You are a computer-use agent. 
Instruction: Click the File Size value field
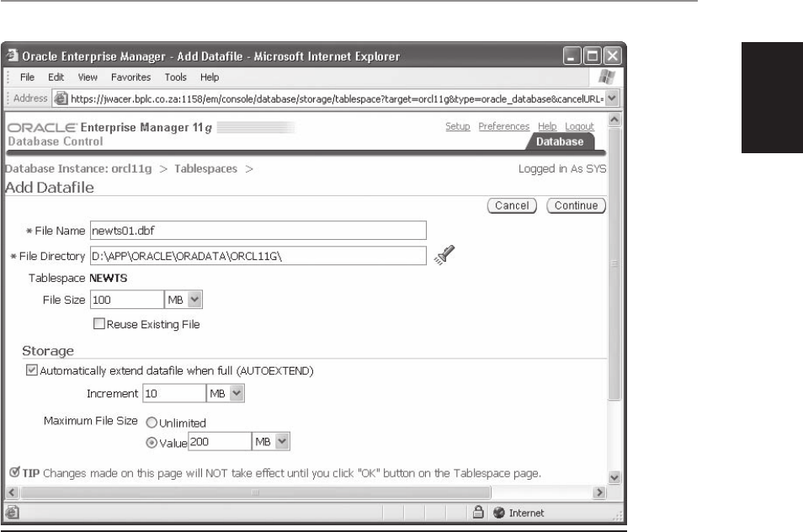(x=127, y=300)
